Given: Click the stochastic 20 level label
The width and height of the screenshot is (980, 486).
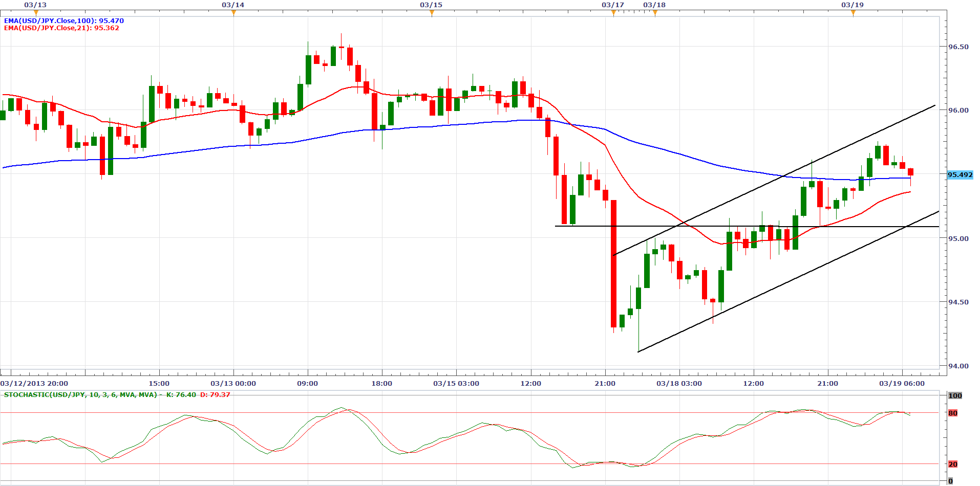Looking at the screenshot, I should 953,465.
